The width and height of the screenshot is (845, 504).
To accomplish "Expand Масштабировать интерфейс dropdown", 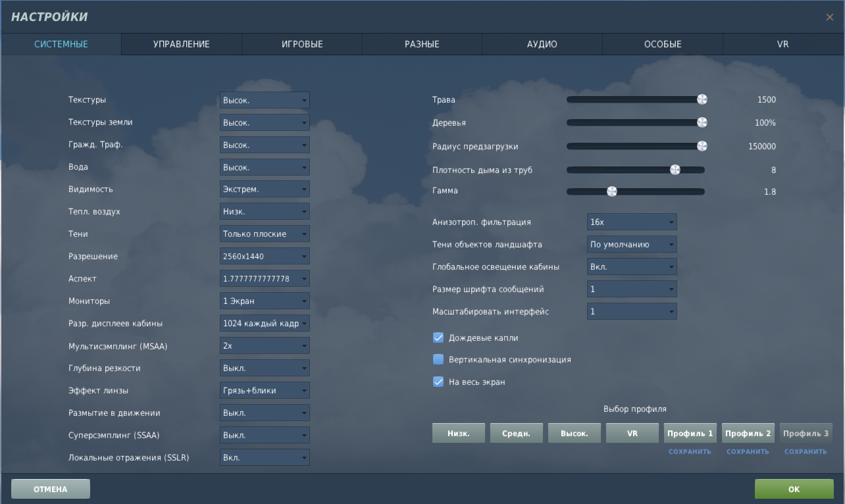I will (x=632, y=312).
